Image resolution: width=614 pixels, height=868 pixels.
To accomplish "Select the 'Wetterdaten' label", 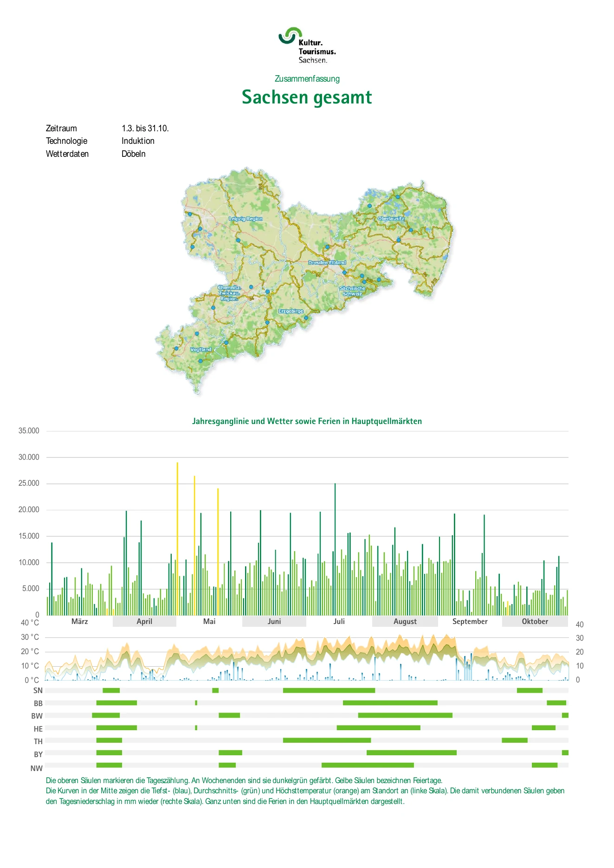I will pyautogui.click(x=67, y=154).
